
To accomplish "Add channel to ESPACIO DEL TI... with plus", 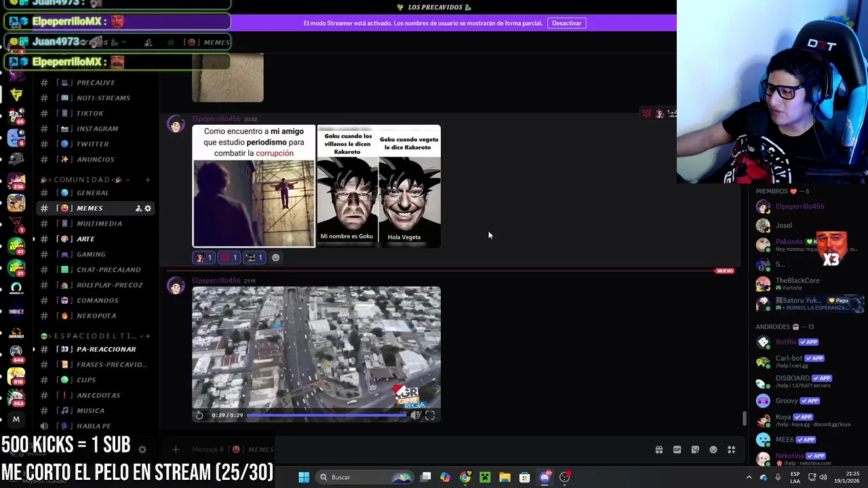I will click(x=147, y=336).
